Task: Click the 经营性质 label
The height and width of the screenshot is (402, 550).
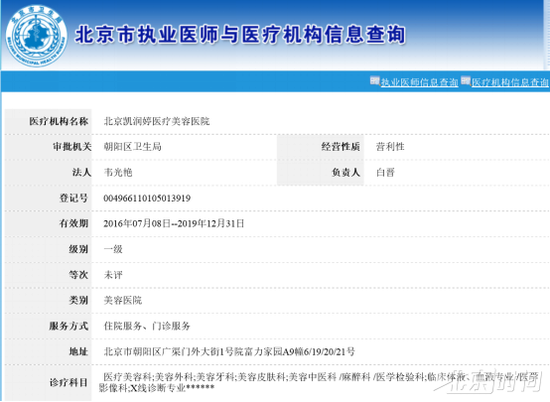Action: [341, 147]
